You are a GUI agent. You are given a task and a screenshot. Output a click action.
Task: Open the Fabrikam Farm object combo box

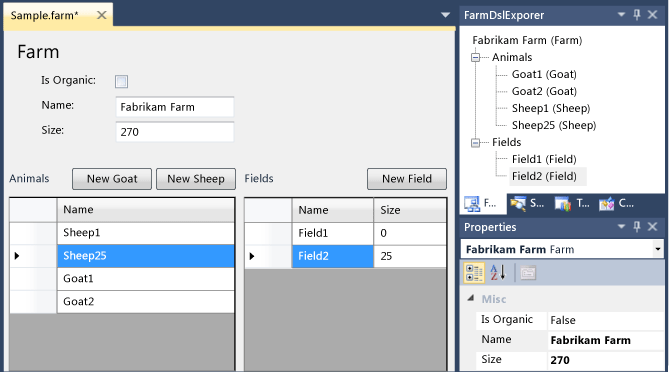click(658, 249)
